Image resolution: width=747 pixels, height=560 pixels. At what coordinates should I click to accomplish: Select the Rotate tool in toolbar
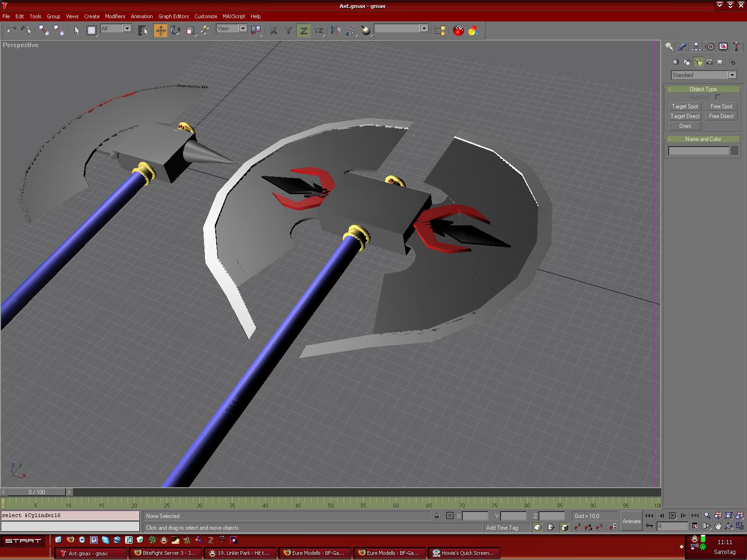tap(176, 31)
